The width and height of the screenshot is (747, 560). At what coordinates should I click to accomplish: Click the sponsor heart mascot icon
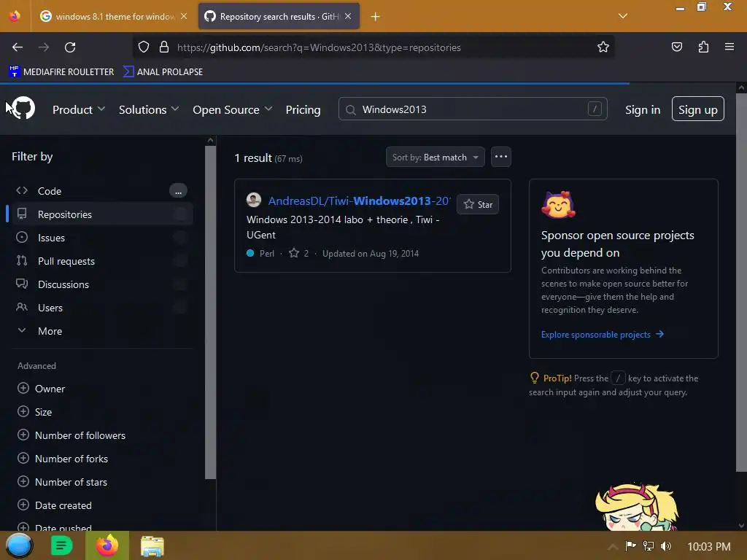click(558, 204)
